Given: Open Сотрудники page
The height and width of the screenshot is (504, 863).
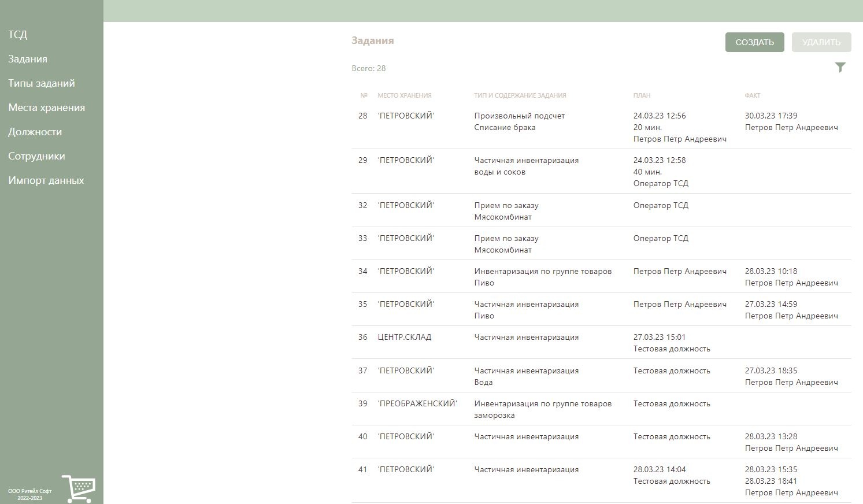Looking at the screenshot, I should tap(36, 156).
